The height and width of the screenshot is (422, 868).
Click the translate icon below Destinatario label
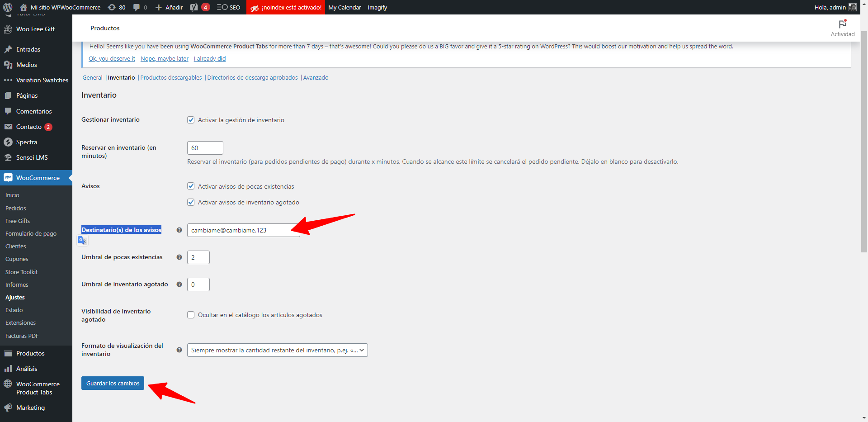[82, 241]
